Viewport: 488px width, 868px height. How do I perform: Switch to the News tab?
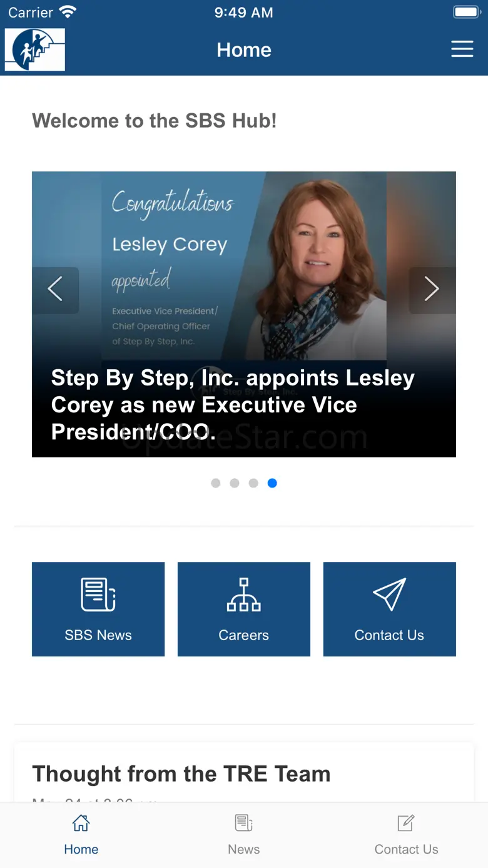tap(244, 834)
